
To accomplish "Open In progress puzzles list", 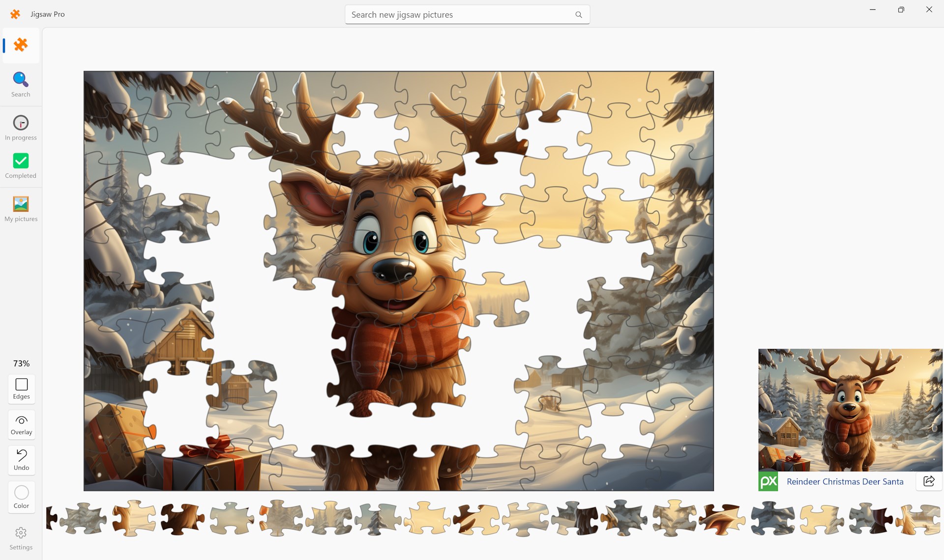I will (21, 128).
